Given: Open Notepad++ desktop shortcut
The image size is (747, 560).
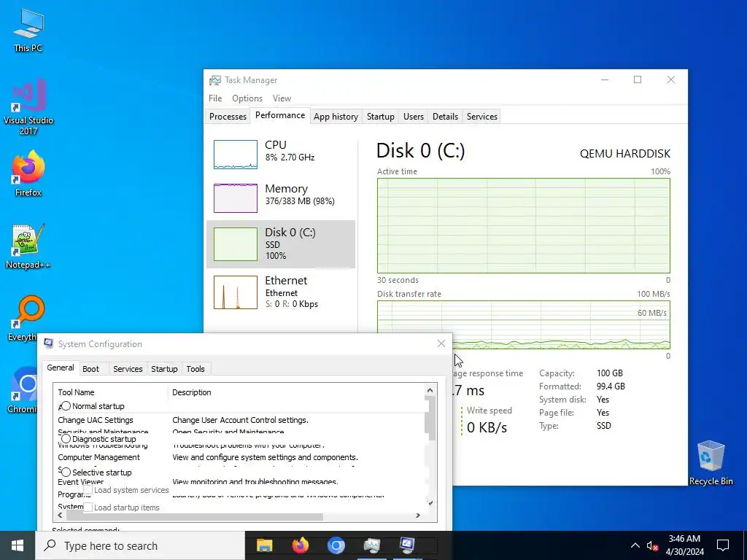Looking at the screenshot, I should 28,246.
